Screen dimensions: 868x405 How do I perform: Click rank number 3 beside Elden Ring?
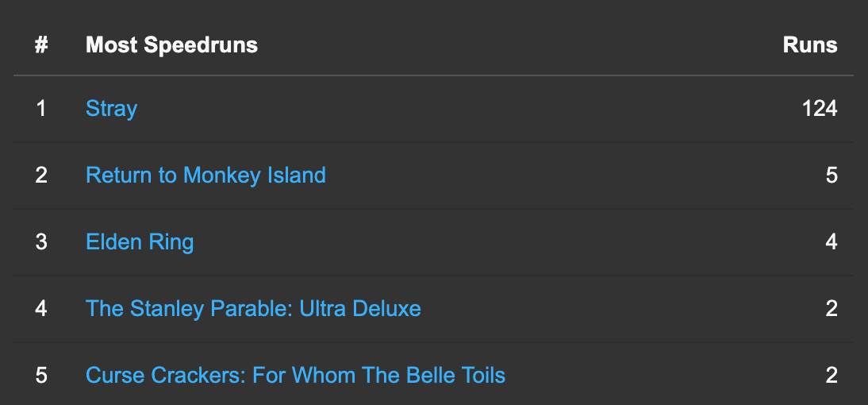(41, 241)
